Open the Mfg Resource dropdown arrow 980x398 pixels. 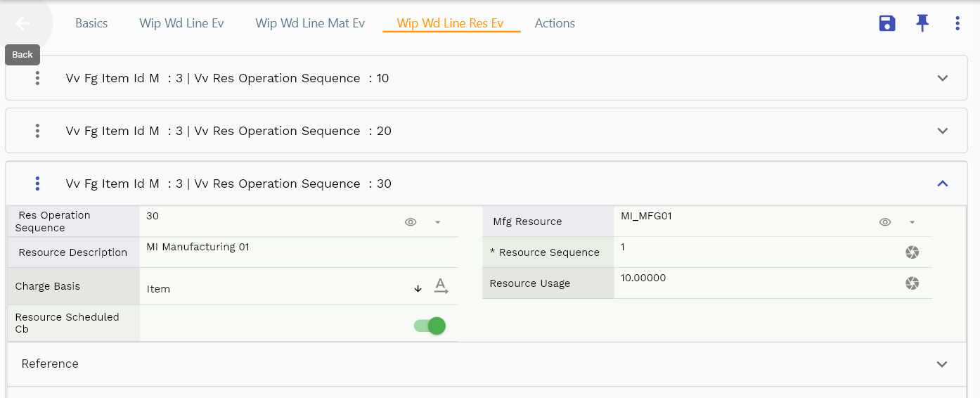[912, 222]
